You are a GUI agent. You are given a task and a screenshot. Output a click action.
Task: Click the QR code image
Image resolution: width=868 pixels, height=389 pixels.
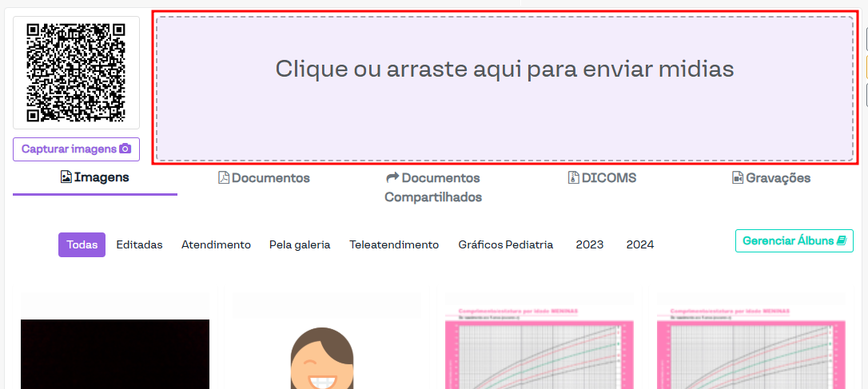[x=76, y=73]
